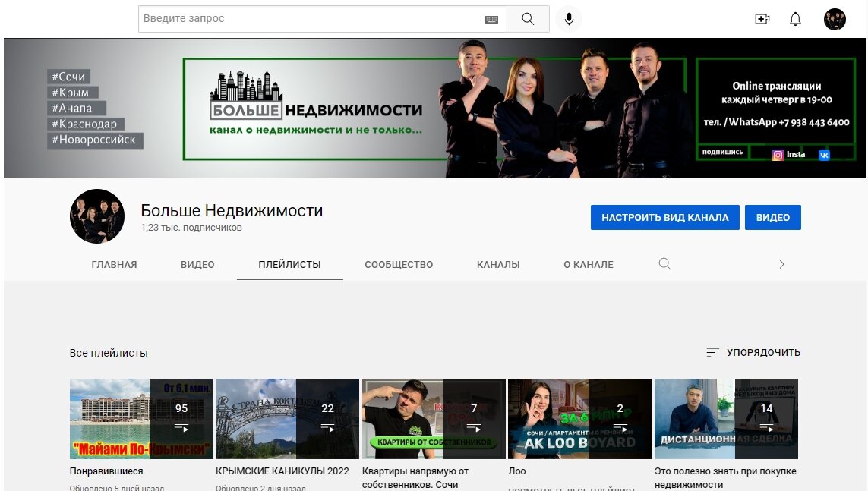Screen dimensions: 868x491
Task: Open the Лоо playlist thumbnail
Action: pyautogui.click(x=579, y=419)
